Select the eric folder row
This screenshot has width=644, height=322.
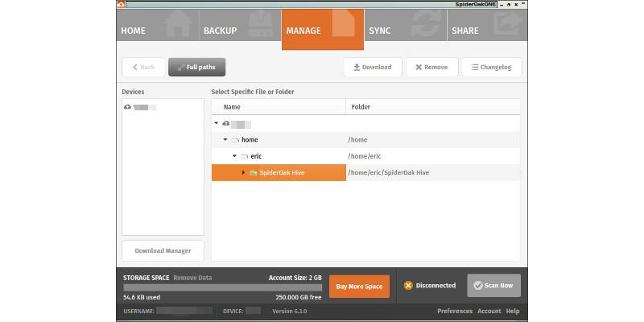pos(365,156)
